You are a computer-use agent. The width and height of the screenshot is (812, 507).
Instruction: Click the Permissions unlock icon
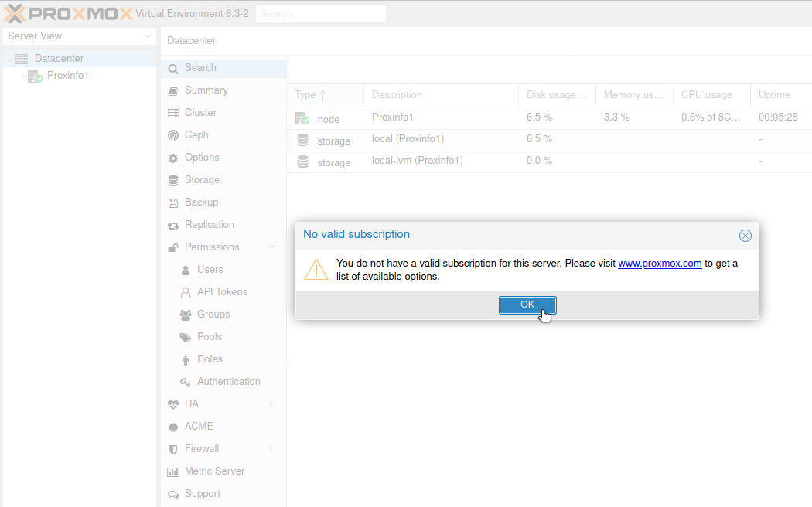(173, 248)
